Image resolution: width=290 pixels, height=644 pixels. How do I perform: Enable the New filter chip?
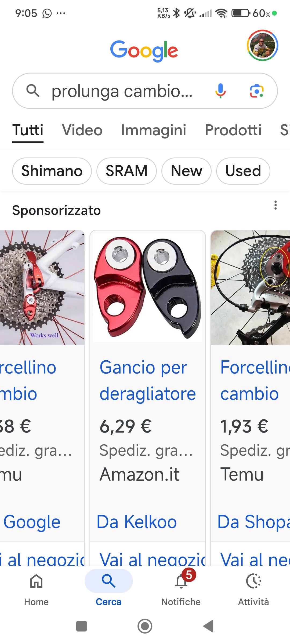coord(186,171)
